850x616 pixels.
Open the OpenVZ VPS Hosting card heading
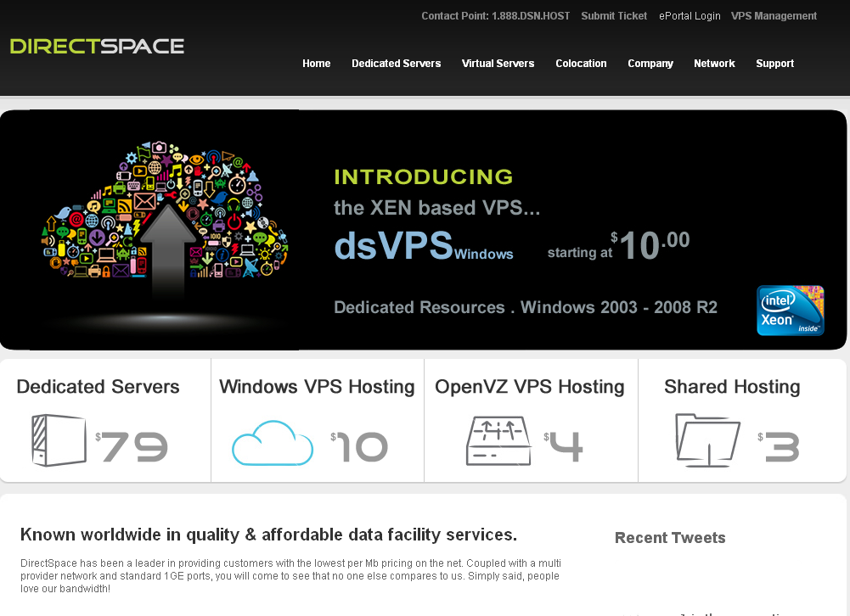point(530,387)
